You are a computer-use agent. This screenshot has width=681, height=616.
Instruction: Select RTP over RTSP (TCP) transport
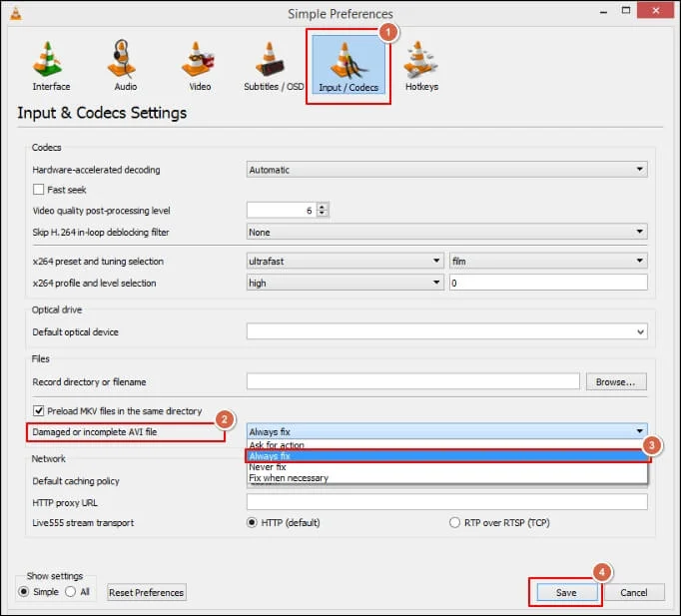454,522
